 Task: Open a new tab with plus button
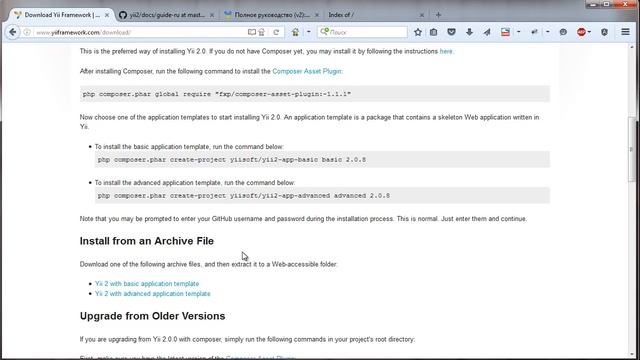point(438,15)
